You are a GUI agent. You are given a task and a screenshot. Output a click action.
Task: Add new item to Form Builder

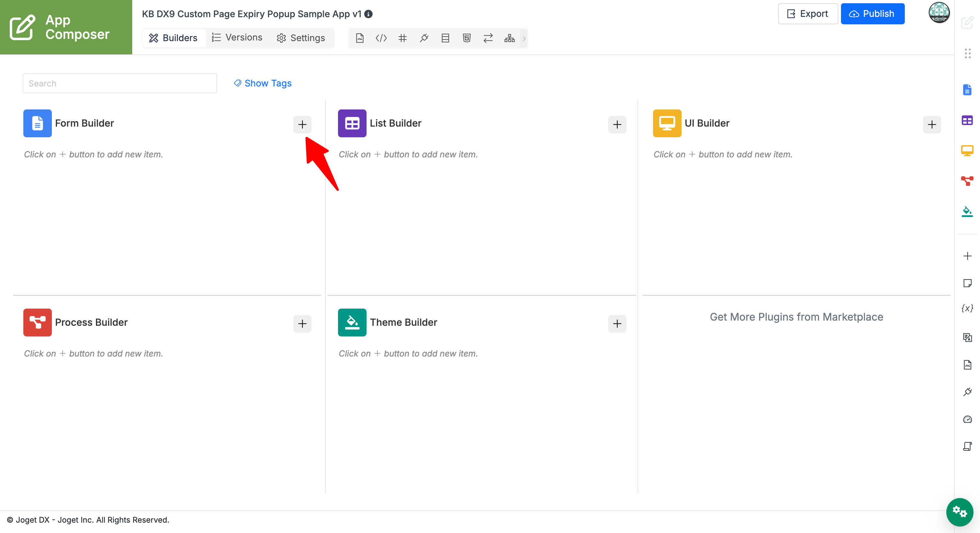click(x=302, y=124)
